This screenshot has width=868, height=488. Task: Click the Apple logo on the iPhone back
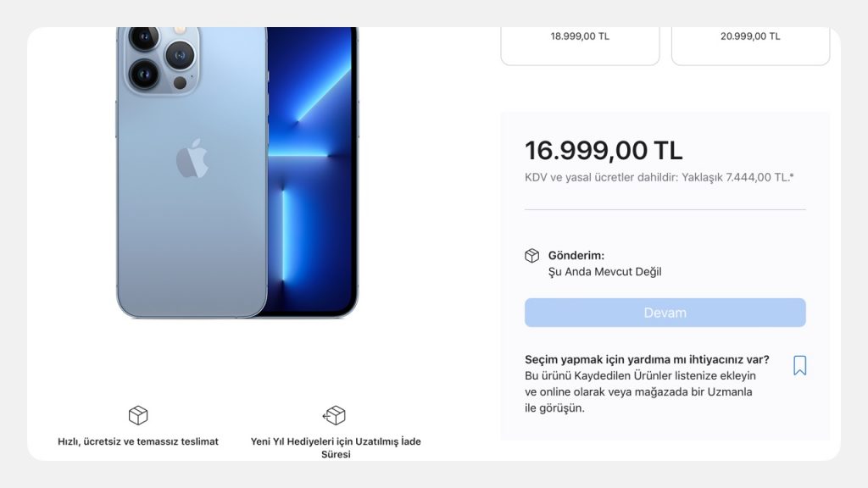click(192, 158)
